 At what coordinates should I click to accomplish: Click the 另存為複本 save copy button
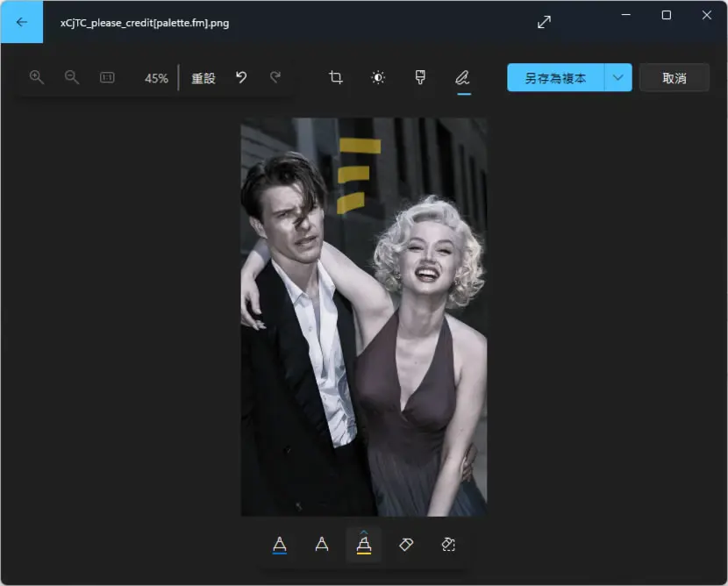(x=556, y=77)
